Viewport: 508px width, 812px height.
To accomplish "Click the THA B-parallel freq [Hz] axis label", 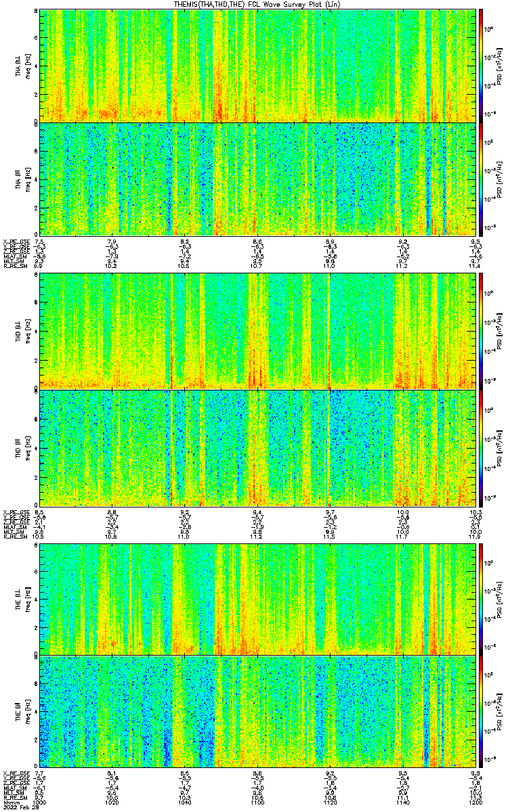I will (x=27, y=179).
